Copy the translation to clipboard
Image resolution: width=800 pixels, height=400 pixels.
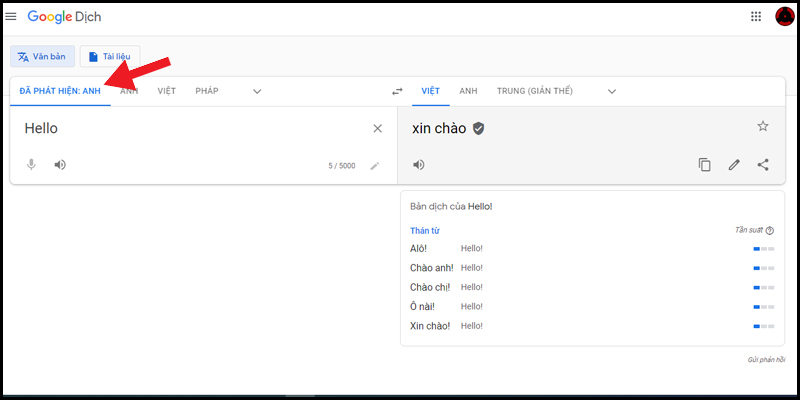705,165
